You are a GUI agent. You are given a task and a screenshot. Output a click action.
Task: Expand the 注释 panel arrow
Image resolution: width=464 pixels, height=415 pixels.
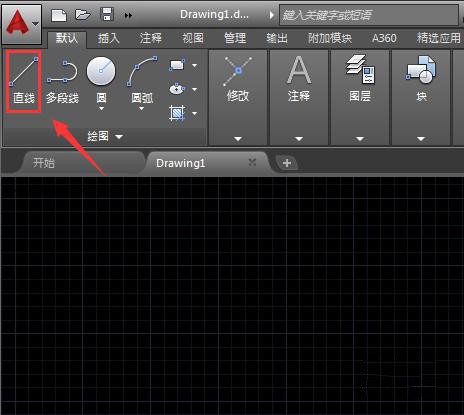pos(299,139)
